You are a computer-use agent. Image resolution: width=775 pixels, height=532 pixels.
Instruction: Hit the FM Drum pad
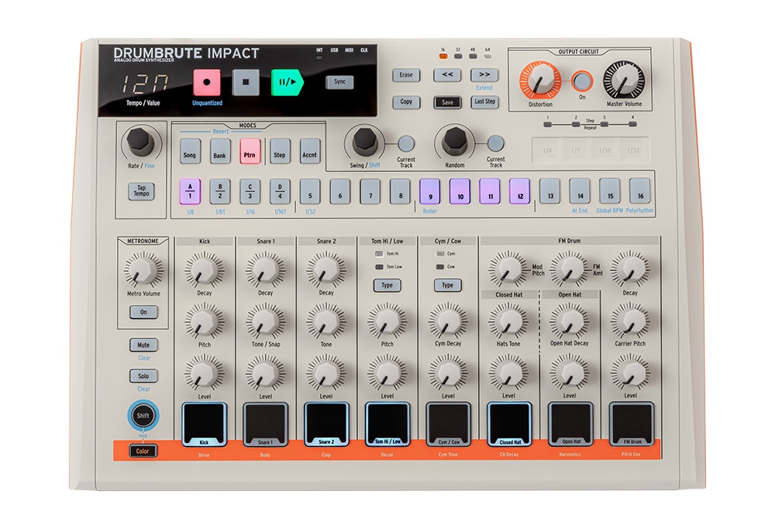[x=632, y=425]
